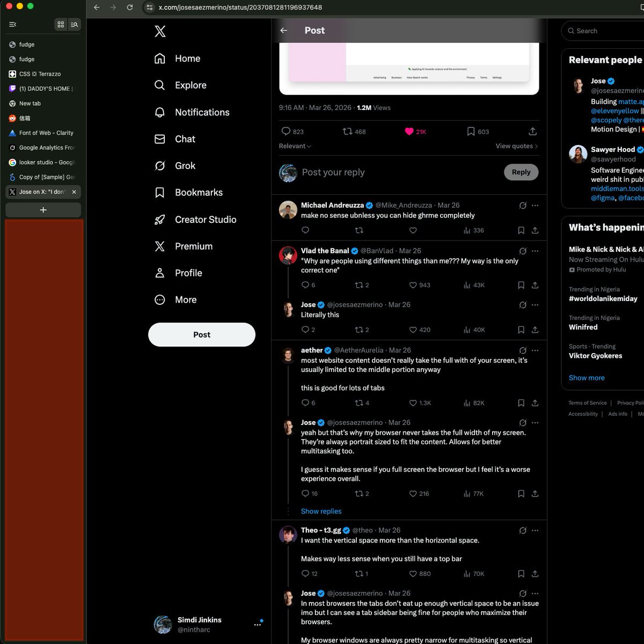Viewport: 644px width, 644px height.
Task: Open more options on Michael Andreuzza's reply
Action: 535,206
